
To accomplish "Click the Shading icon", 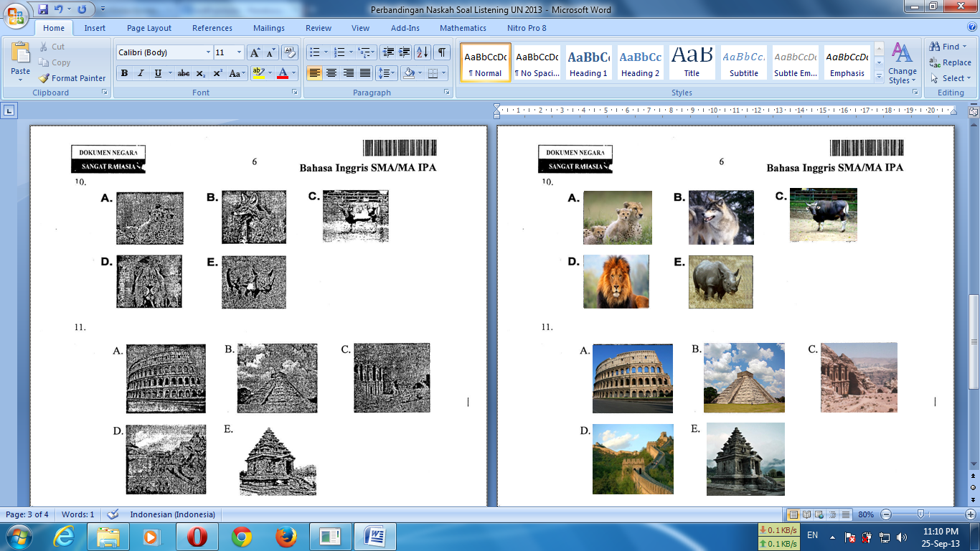I will click(x=410, y=72).
